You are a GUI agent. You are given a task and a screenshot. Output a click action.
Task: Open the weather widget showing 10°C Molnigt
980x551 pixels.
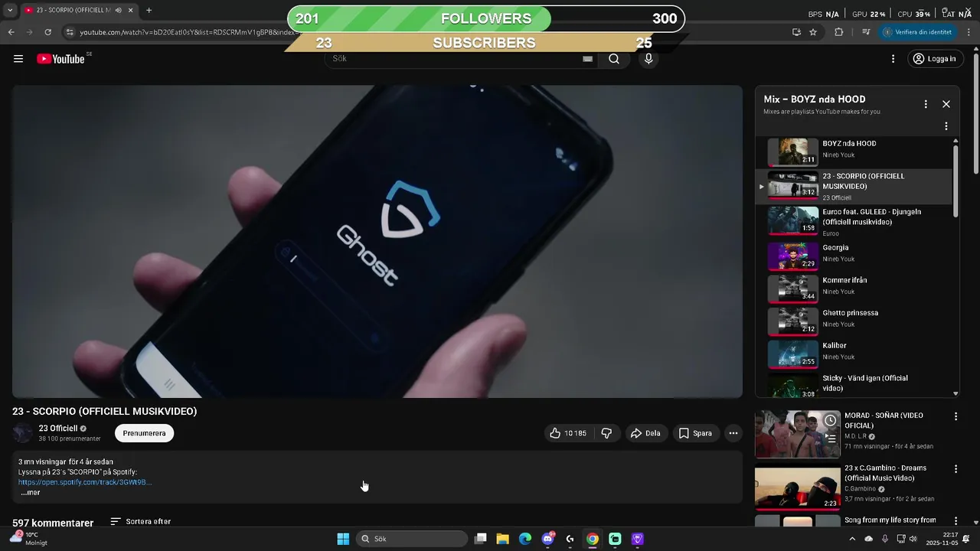point(28,539)
